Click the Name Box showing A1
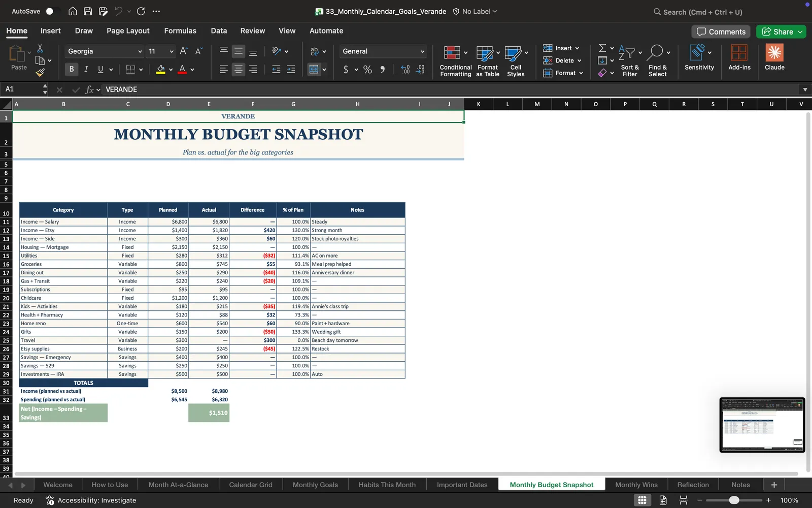This screenshot has width=812, height=508. pos(24,89)
